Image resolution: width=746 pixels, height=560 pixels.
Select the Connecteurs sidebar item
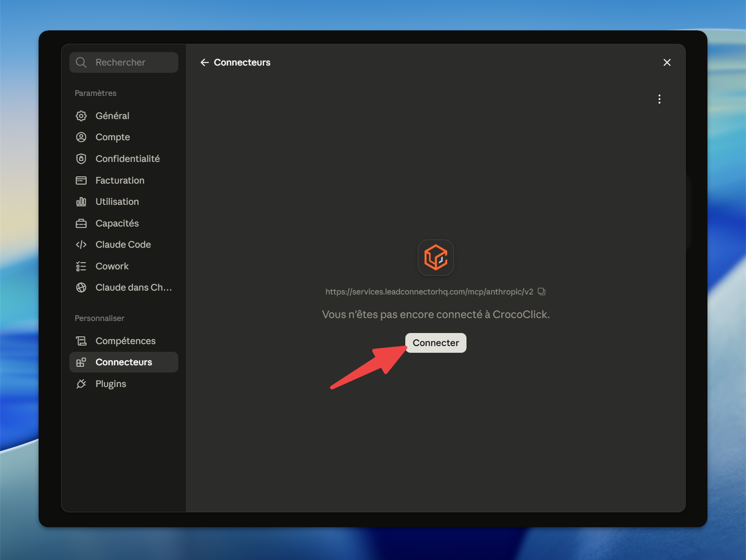(124, 362)
